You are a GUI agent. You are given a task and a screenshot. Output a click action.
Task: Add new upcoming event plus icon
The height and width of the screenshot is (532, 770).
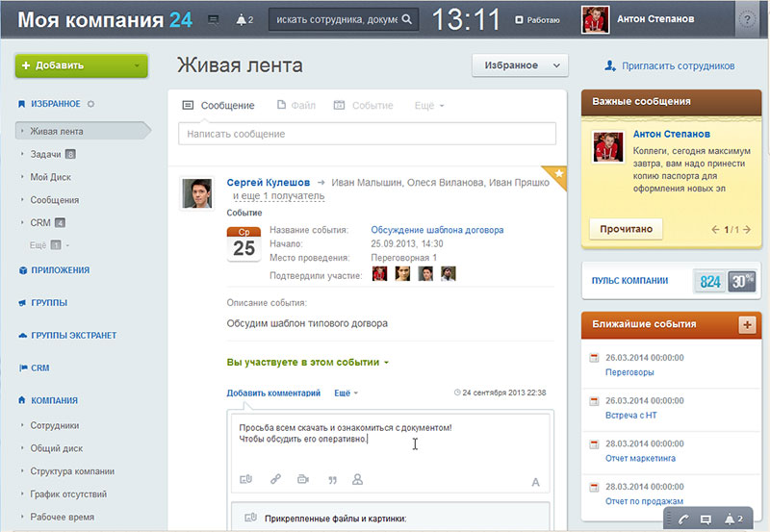point(747,324)
